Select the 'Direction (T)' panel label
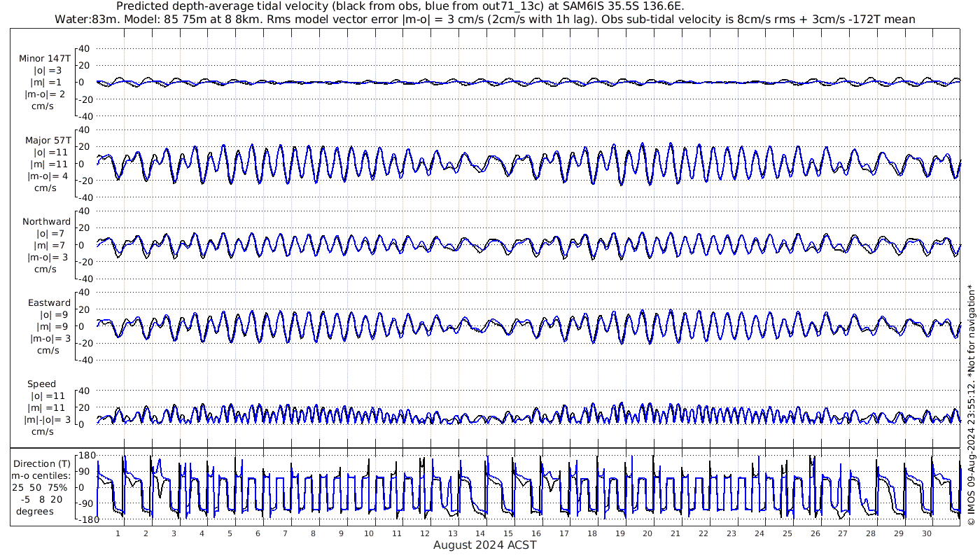The width and height of the screenshot is (980, 560). [43, 463]
